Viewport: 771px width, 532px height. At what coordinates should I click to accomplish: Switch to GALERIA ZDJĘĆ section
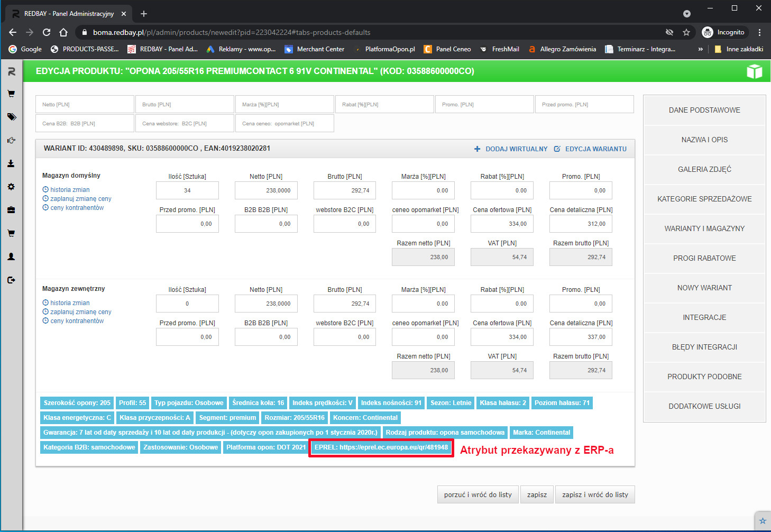[x=704, y=169]
